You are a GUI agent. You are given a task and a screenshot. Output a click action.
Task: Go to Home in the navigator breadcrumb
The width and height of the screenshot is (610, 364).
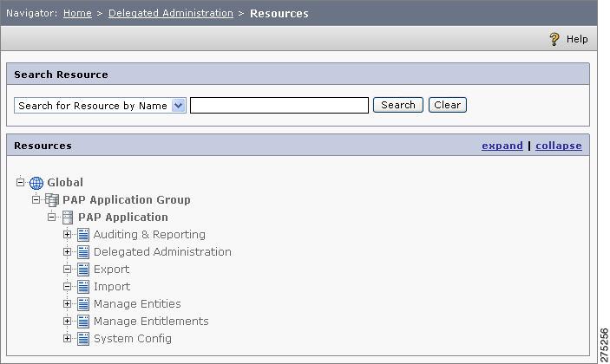(x=77, y=13)
